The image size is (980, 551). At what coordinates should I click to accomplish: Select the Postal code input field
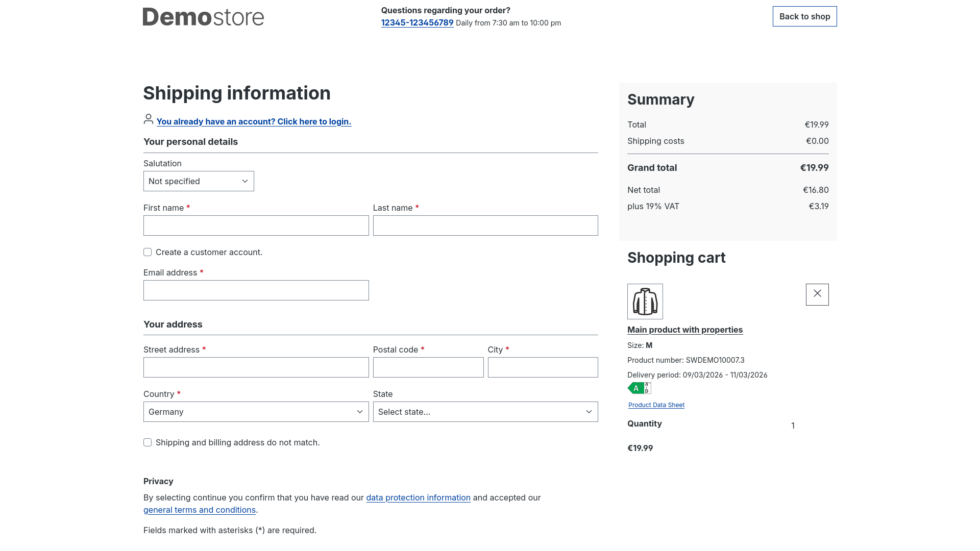428,367
